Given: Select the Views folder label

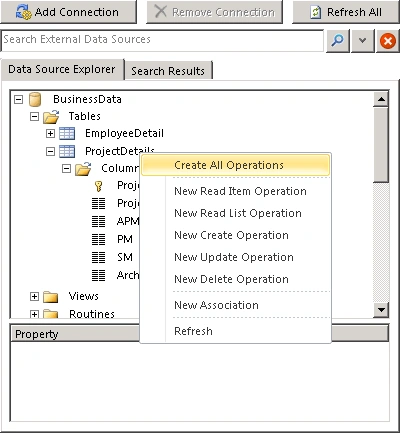Looking at the screenshot, I should coord(84,296).
